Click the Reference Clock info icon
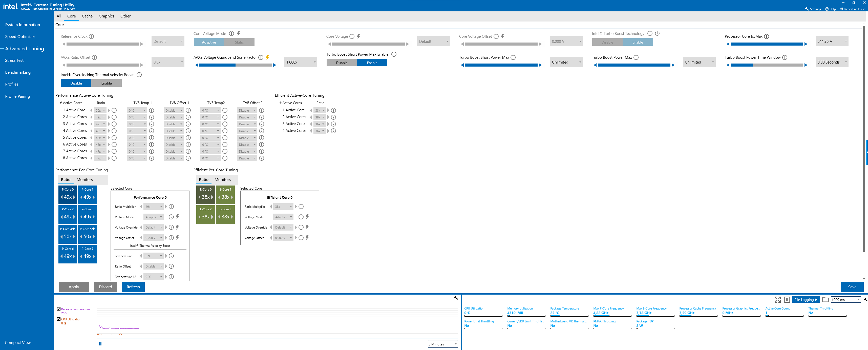This screenshot has height=350, width=868. point(91,36)
